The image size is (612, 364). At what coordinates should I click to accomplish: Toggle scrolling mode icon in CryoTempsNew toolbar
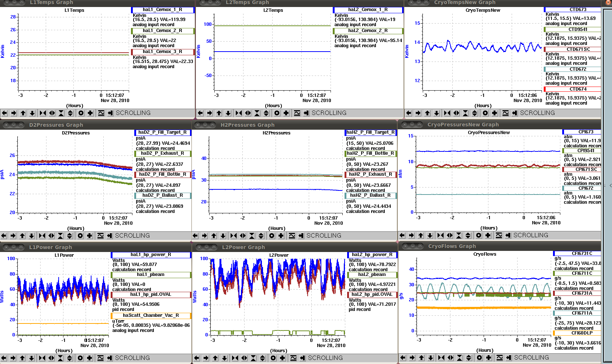pyautogui.click(x=515, y=113)
